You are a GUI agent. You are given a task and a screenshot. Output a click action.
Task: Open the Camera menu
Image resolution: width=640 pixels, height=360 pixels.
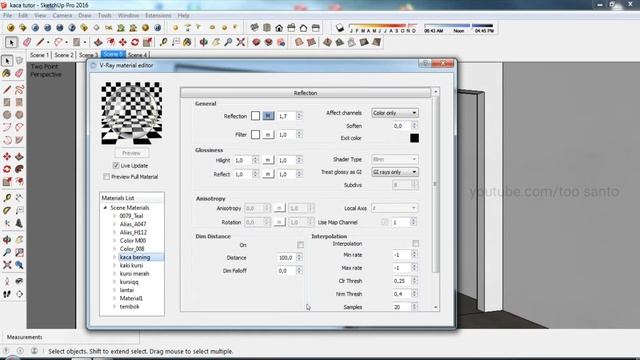62,16
